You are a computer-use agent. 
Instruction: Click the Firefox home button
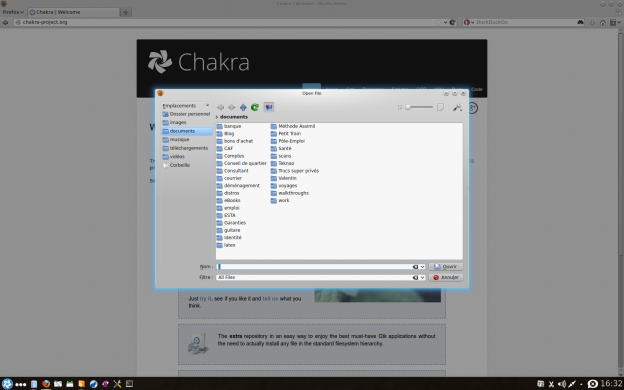[x=603, y=23]
